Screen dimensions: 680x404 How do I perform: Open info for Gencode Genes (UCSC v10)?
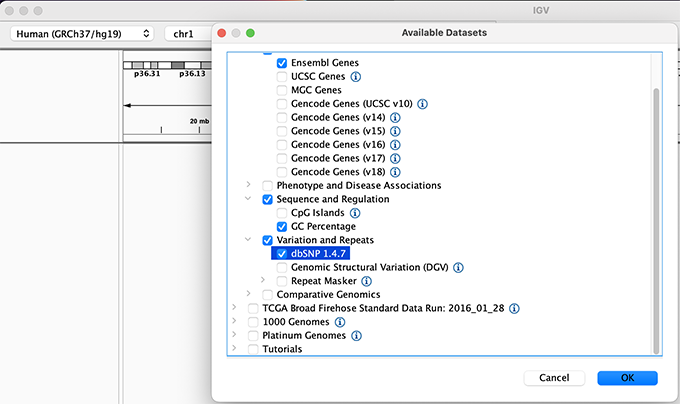423,104
